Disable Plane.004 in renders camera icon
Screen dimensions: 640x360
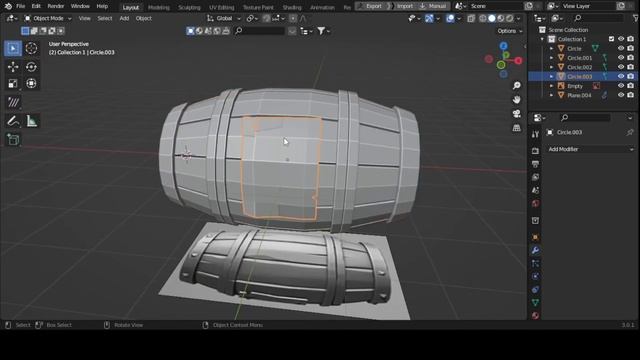pos(631,95)
